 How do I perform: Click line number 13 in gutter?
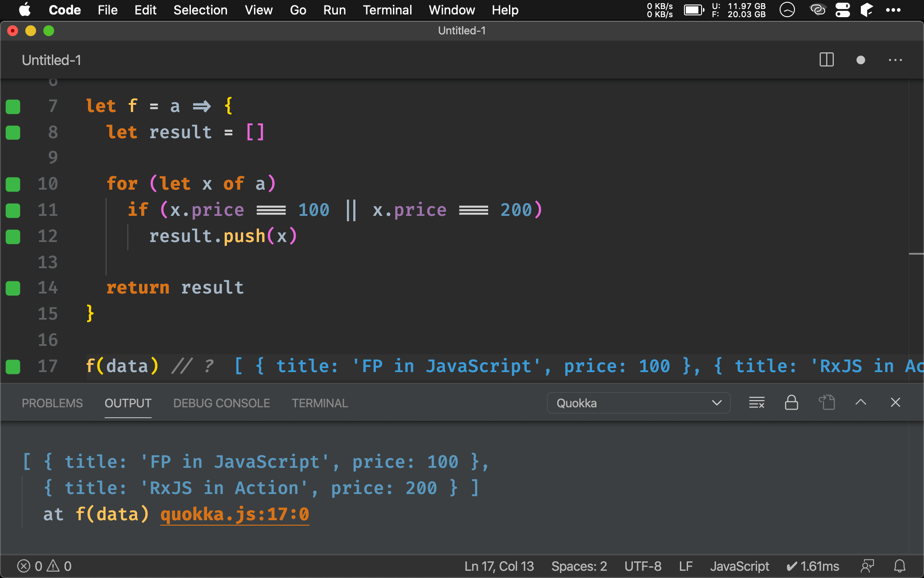click(x=47, y=262)
